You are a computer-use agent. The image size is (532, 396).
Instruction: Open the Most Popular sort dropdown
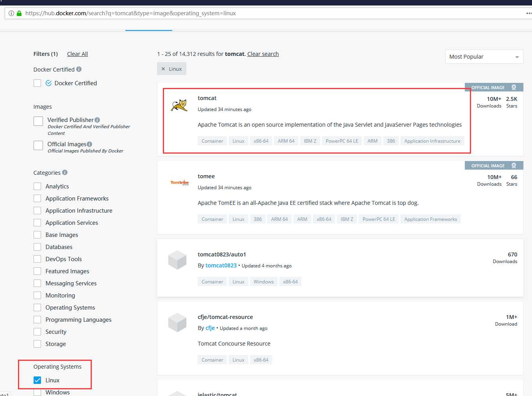(484, 57)
